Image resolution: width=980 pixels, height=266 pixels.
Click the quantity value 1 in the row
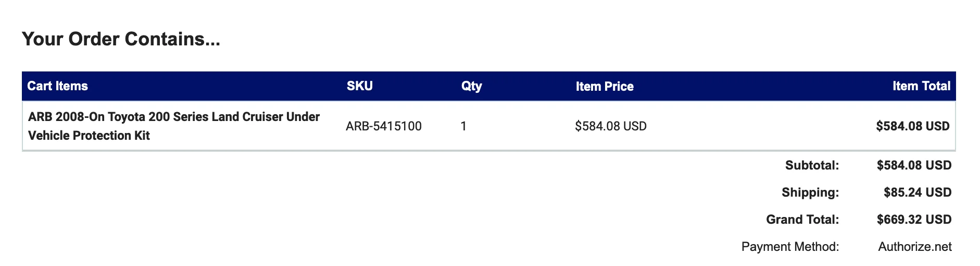pos(463,126)
